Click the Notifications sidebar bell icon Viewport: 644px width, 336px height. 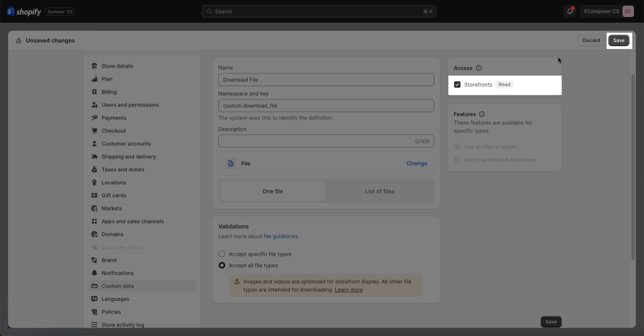(94, 273)
